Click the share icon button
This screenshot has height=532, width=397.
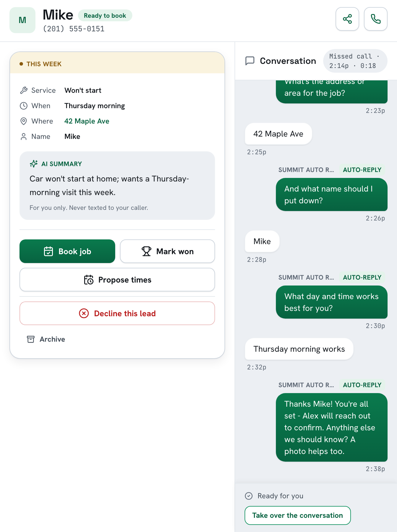pyautogui.click(x=347, y=19)
